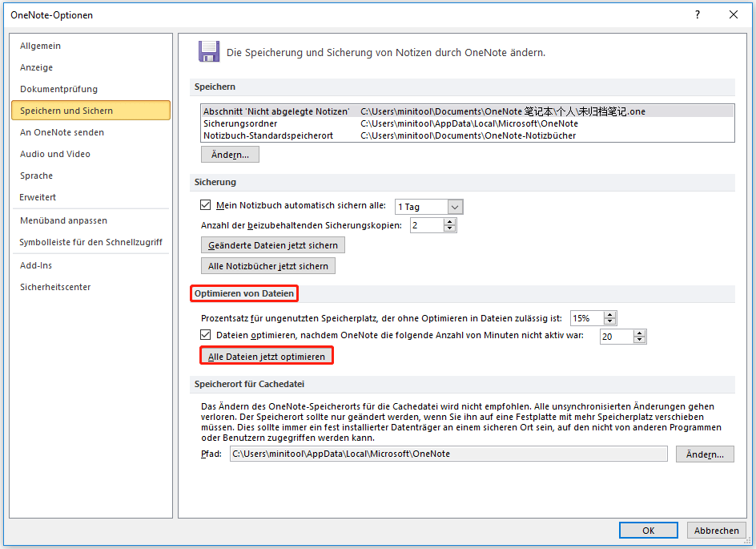Select Speichern und Sichern category
Viewport: 756px width, 549px height.
pyautogui.click(x=90, y=111)
